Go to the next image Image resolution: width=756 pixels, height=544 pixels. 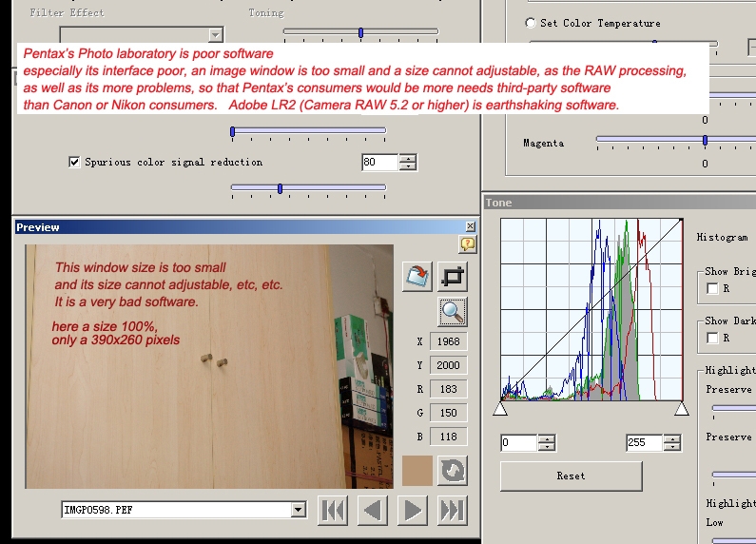[x=412, y=511]
